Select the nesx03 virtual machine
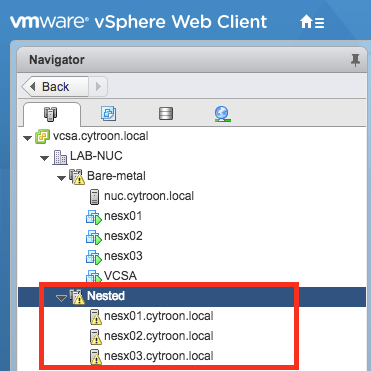This screenshot has height=371, width=371. (123, 256)
